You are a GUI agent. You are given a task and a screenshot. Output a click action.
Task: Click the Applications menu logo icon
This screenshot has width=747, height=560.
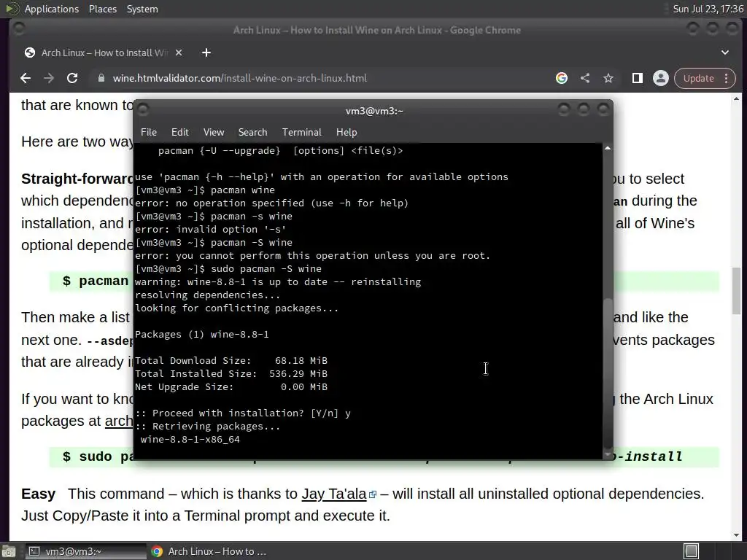pos(12,9)
